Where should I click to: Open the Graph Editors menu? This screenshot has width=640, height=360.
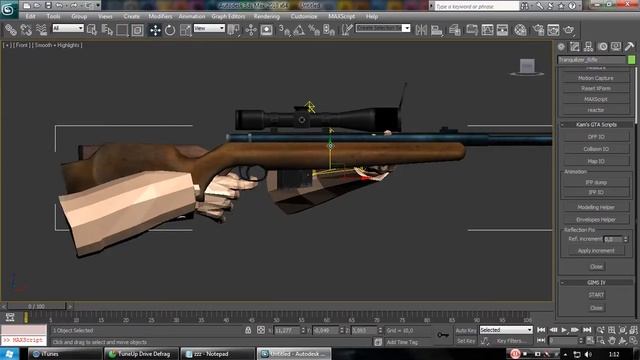228,16
